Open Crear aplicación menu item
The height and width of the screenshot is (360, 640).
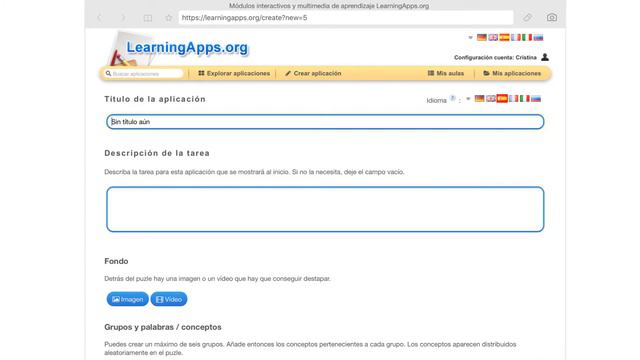tap(313, 73)
